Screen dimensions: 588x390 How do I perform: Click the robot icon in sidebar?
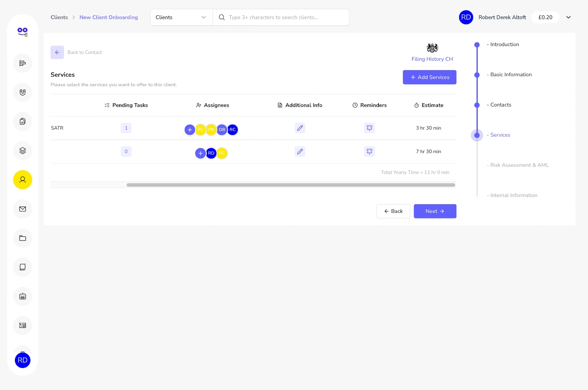(23, 296)
